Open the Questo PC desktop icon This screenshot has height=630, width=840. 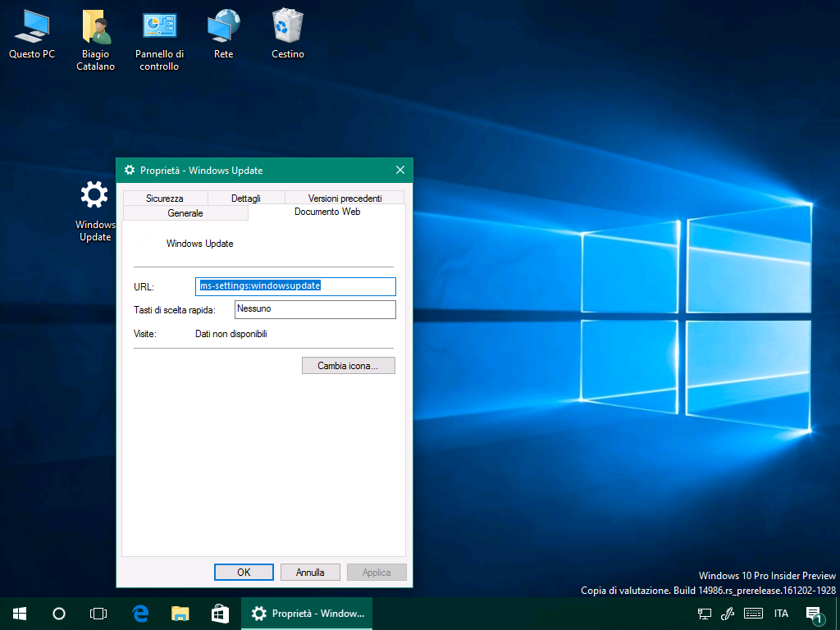[x=32, y=34]
